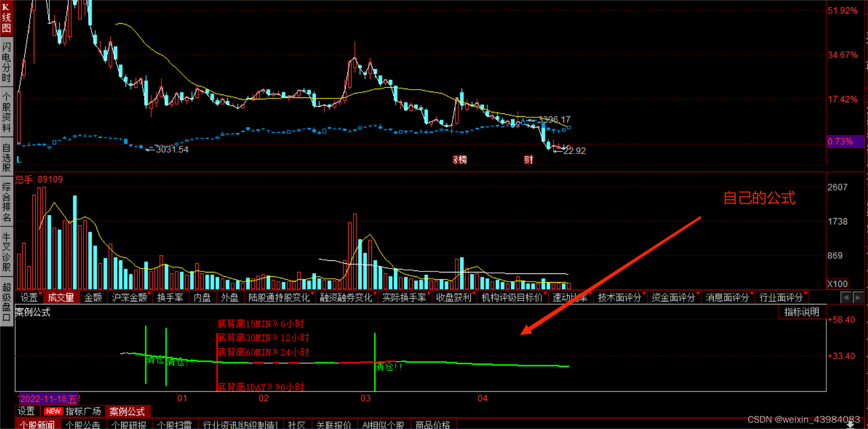Click the 总手: 89109 volume readout

pyautogui.click(x=39, y=179)
